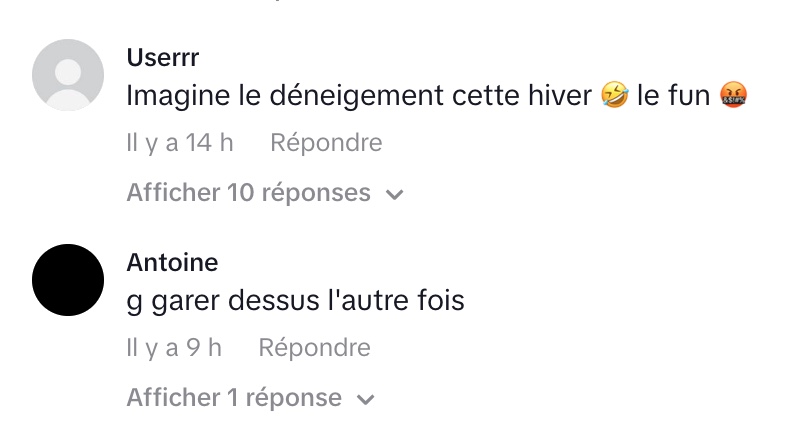This screenshot has height=426, width=788.
Task: Click the rolling laughing emoji in Userrr's comment
Action: (615, 95)
